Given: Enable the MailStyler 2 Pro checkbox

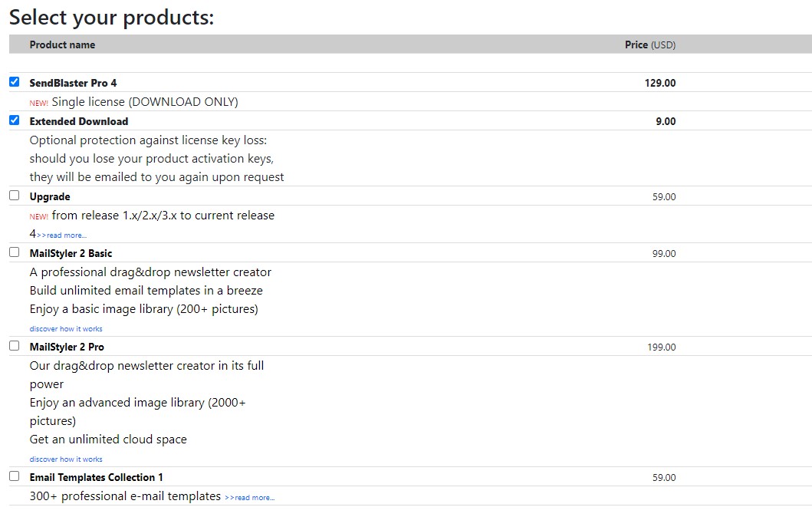Looking at the screenshot, I should coord(15,345).
